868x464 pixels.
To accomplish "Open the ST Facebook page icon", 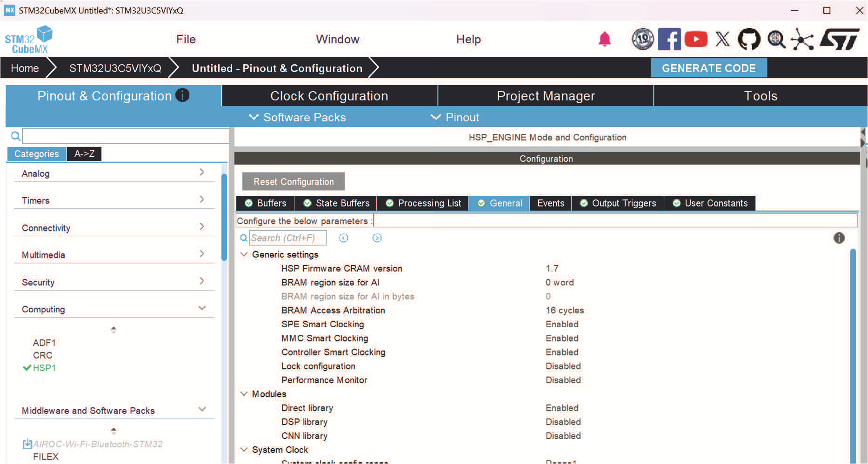I will [669, 39].
